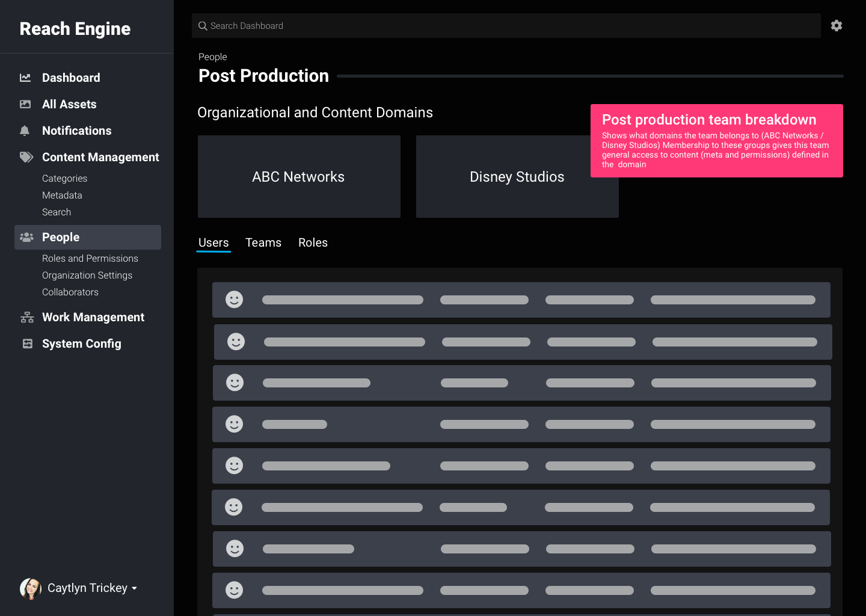Open Categories under Content Management
Image resolution: width=866 pixels, height=616 pixels.
point(65,179)
